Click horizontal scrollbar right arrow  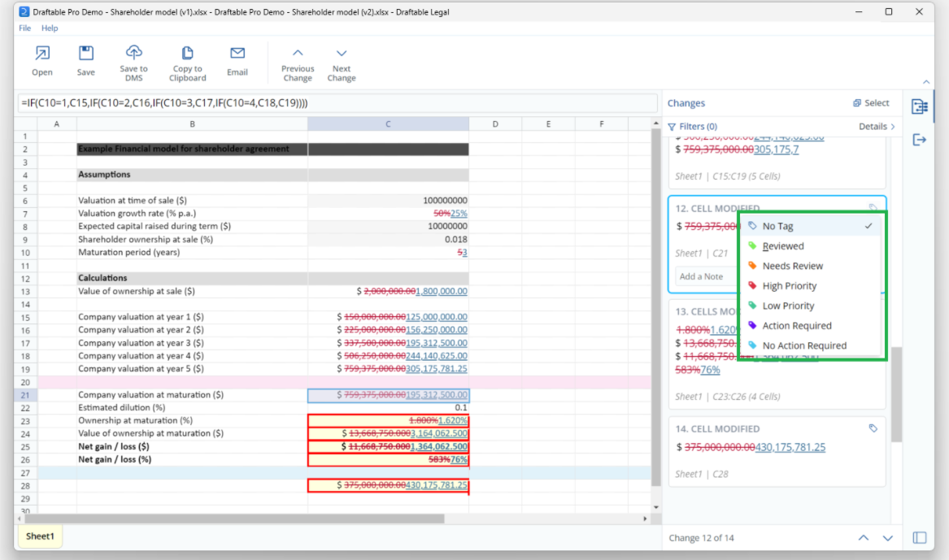coord(645,519)
